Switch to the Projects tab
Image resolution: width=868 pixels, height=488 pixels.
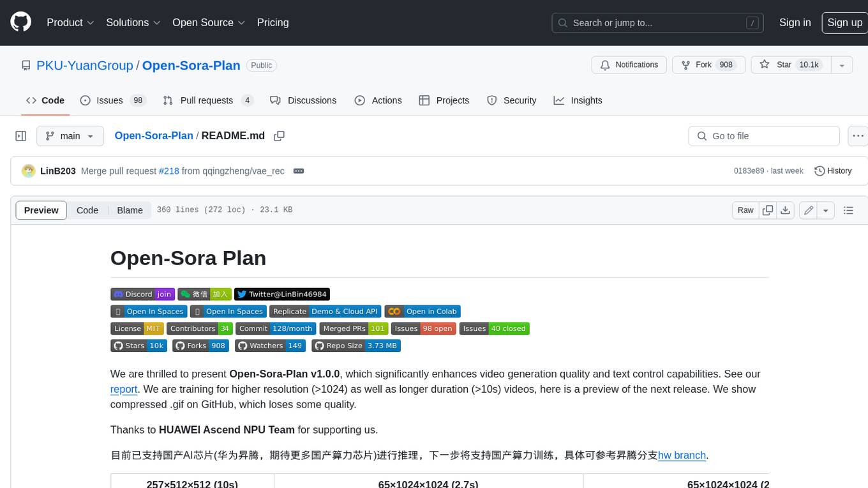(444, 100)
